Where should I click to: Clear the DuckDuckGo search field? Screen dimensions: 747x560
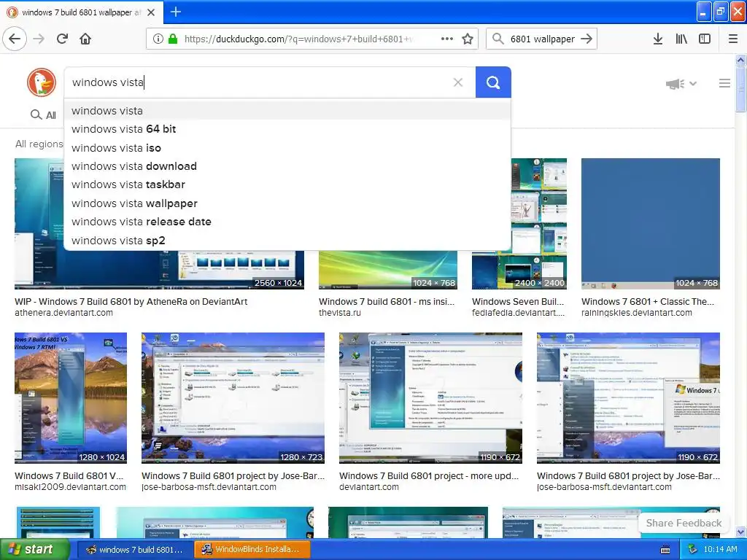pos(458,82)
